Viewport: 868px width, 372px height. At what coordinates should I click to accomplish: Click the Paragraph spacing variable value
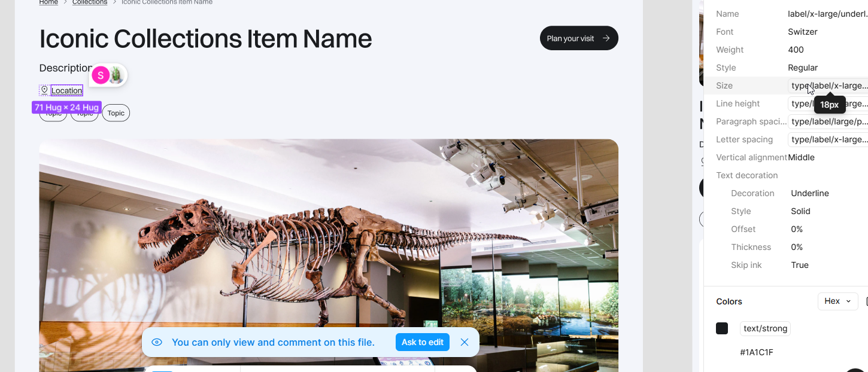tap(828, 121)
